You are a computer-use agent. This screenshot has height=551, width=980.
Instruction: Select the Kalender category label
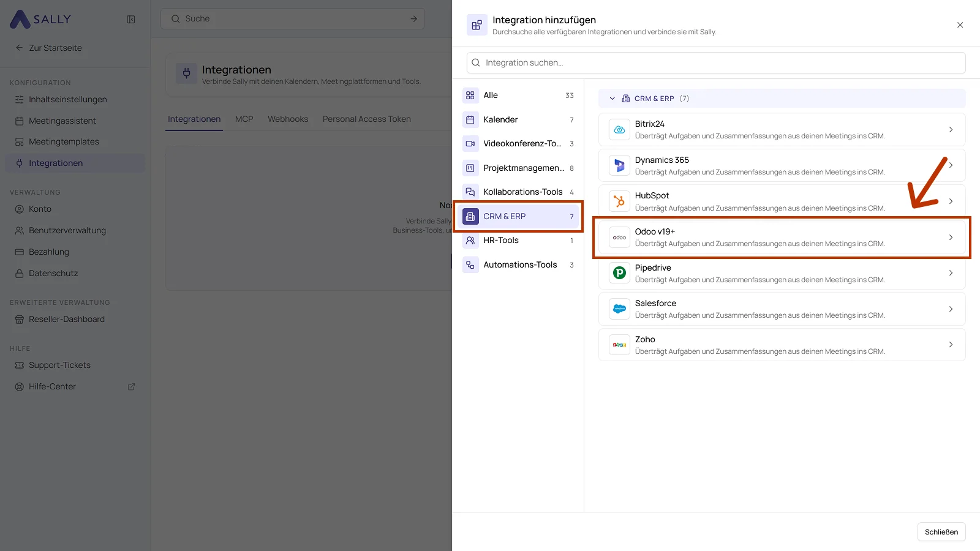500,120
